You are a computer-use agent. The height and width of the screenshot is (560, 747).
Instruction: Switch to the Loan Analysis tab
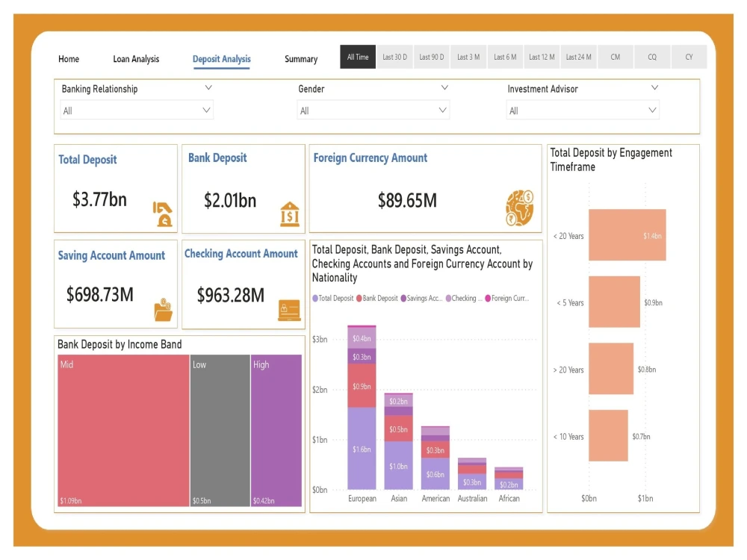click(x=136, y=58)
